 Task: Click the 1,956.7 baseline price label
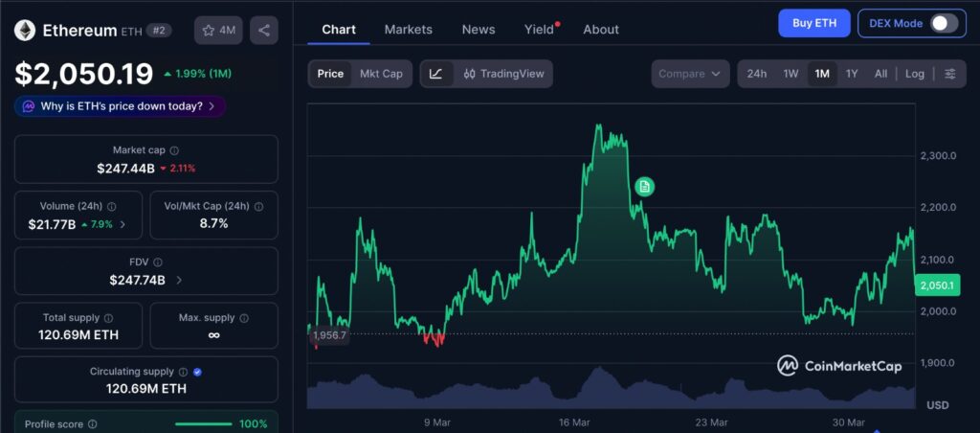329,335
